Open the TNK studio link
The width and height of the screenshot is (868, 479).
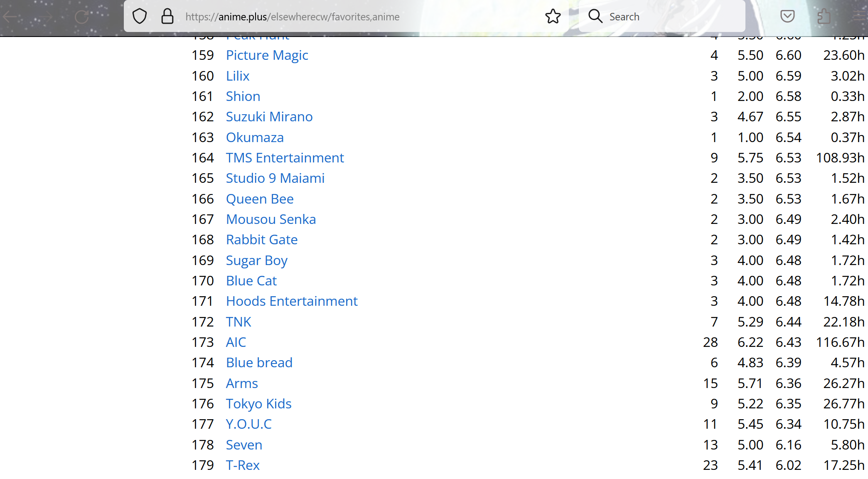(x=239, y=322)
